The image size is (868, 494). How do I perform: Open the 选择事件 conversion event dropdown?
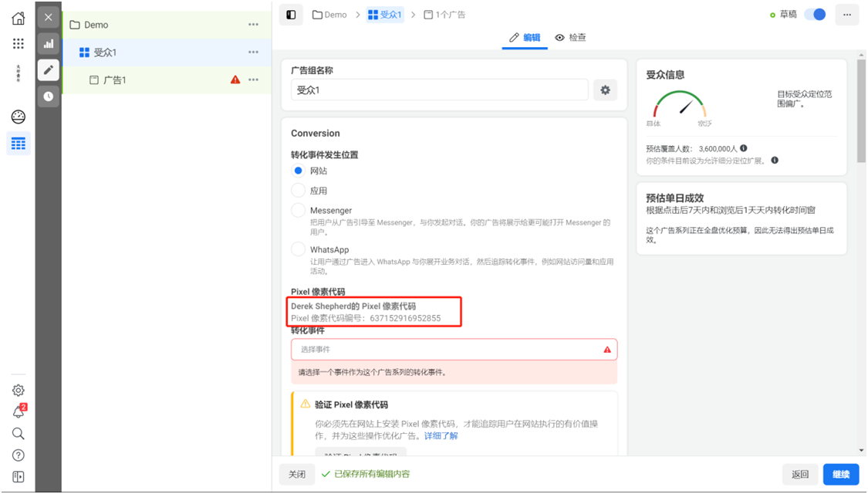coord(454,349)
